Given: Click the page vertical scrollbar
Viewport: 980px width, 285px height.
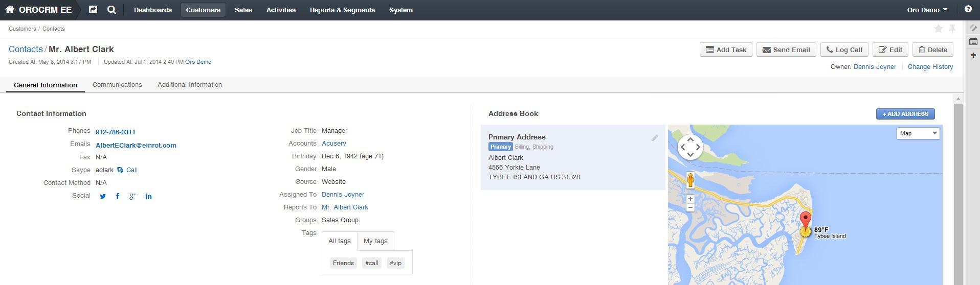Looking at the screenshot, I should point(958,194).
